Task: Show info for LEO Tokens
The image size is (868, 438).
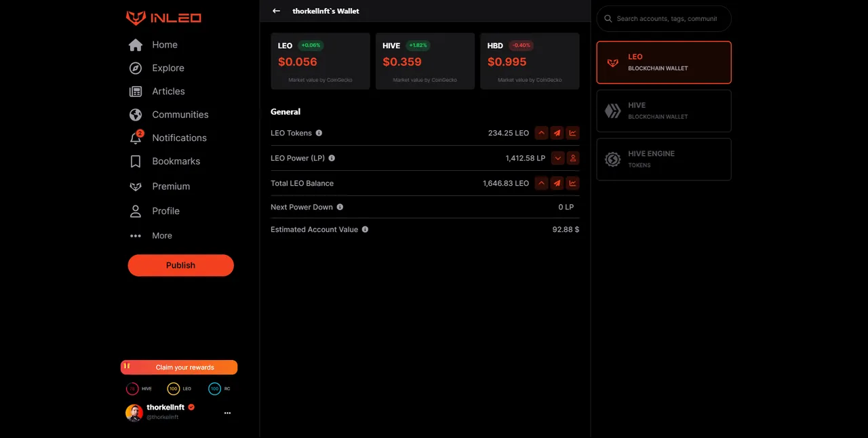Action: pyautogui.click(x=319, y=133)
